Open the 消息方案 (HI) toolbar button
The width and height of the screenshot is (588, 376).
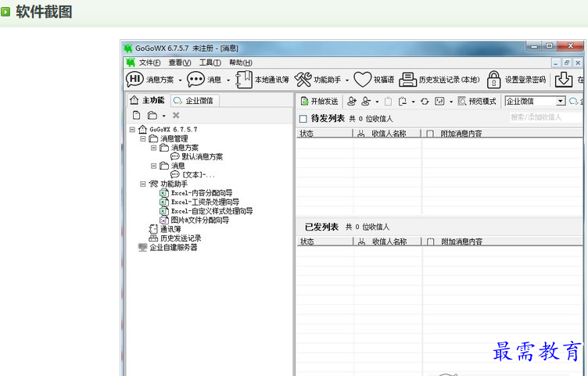[x=149, y=80]
